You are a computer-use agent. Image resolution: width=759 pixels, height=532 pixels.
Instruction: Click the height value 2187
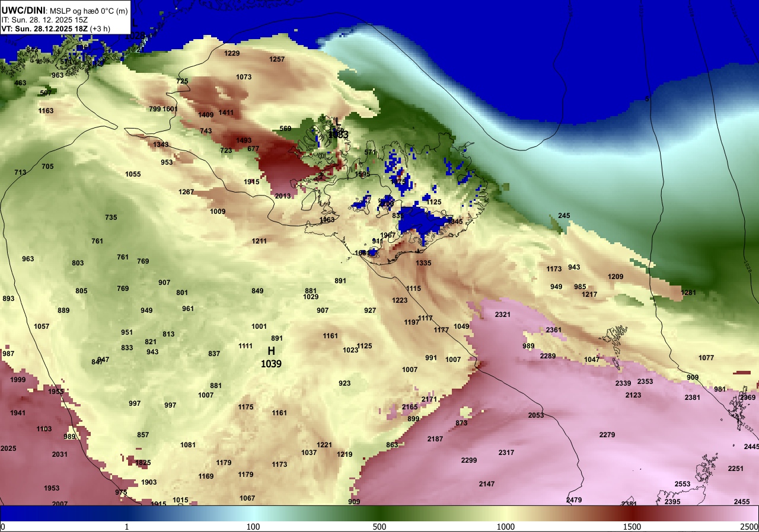coord(435,439)
